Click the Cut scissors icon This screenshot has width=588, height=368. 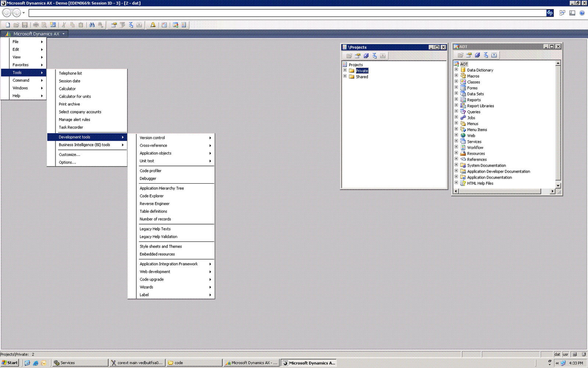coord(64,25)
